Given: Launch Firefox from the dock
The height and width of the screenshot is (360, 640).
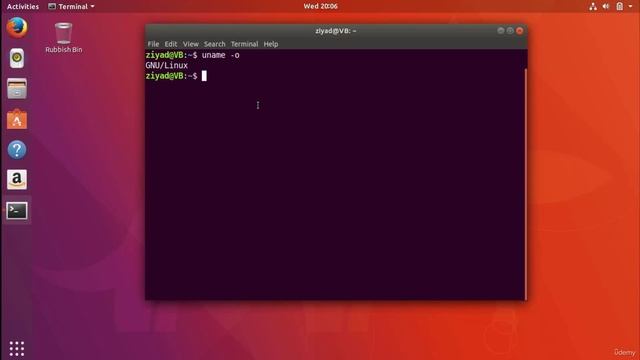Looking at the screenshot, I should (x=17, y=28).
